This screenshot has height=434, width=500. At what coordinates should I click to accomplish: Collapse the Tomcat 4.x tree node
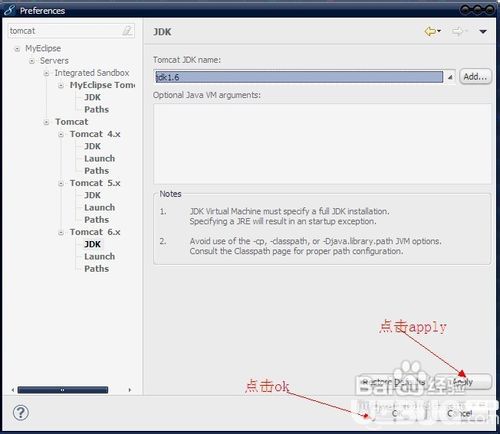click(61, 135)
